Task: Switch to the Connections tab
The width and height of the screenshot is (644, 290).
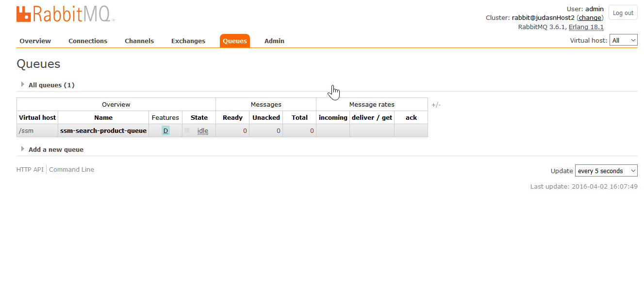Action: tap(87, 41)
